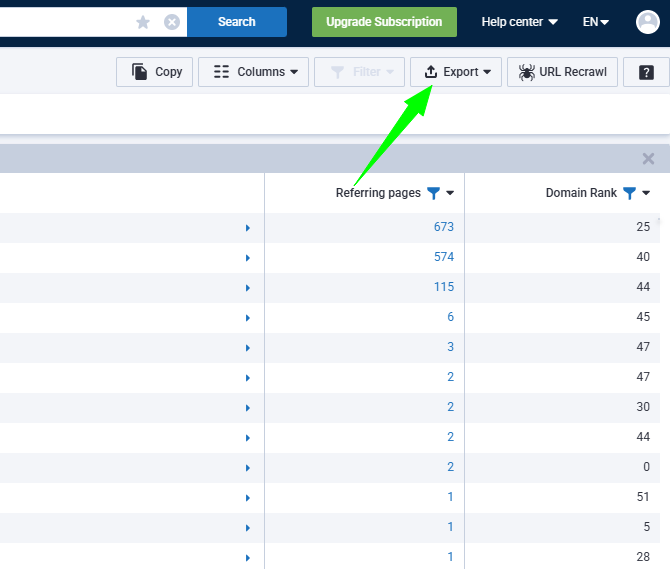Click the filter icon beside Domain Rank
The image size is (670, 569).
pos(629,193)
